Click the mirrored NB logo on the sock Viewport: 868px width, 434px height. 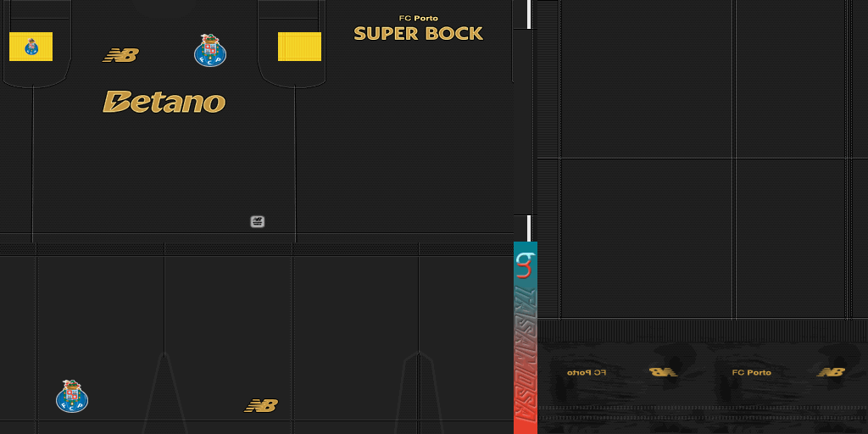(x=663, y=372)
